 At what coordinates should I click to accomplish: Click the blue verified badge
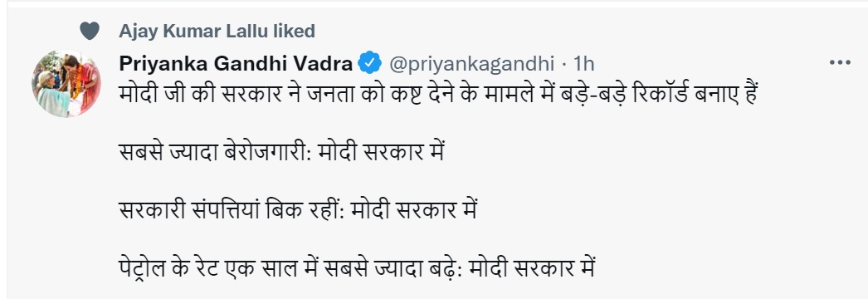(370, 63)
